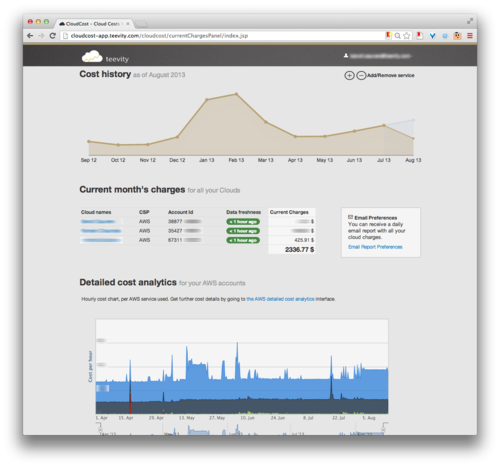The image size is (500, 467).
Task: Go forward in browser history
Action: tap(41, 36)
